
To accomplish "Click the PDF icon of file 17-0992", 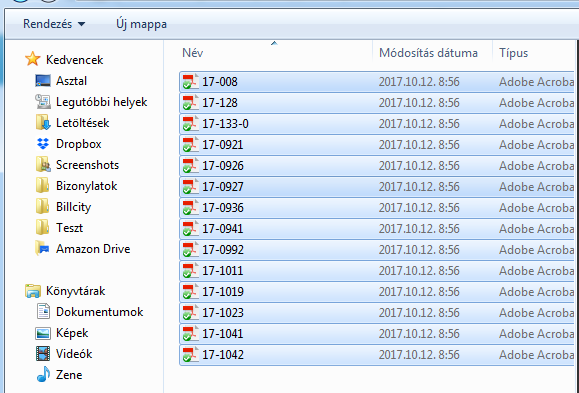I will coord(191,250).
